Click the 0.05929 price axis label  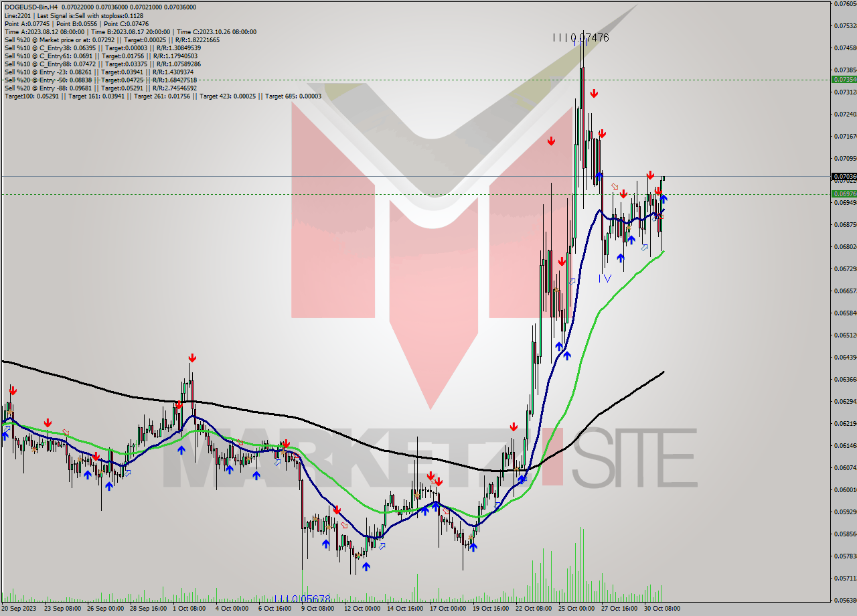[x=845, y=512]
